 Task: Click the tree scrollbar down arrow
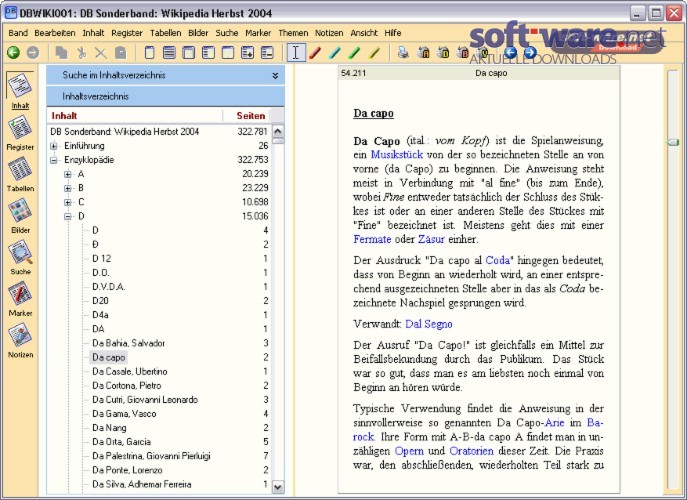point(278,486)
